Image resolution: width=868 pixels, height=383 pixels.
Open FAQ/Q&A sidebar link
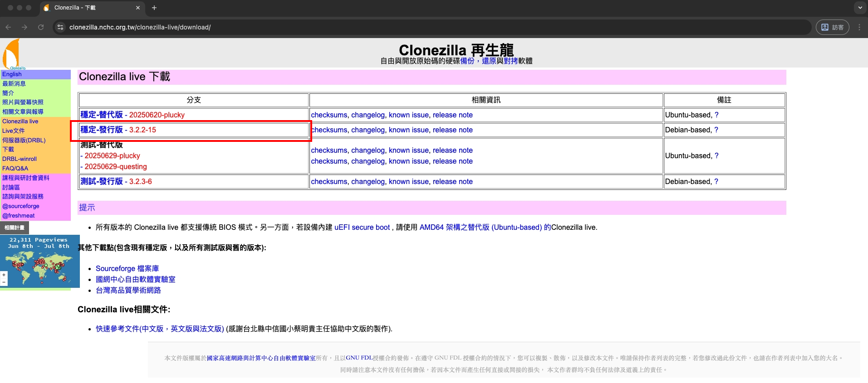click(15, 169)
